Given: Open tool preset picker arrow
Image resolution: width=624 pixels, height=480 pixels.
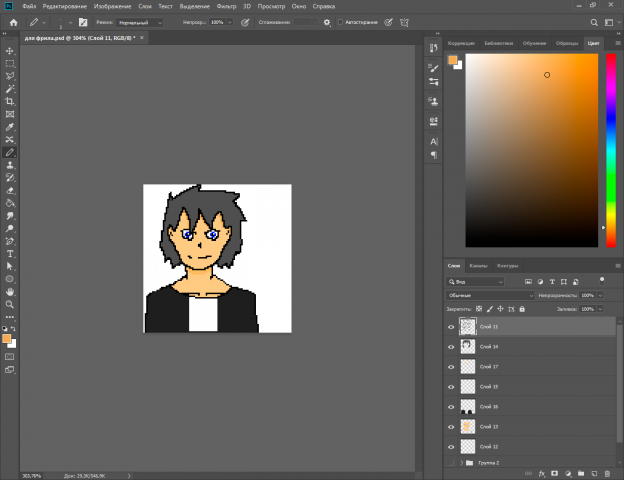Looking at the screenshot, I should (44, 23).
